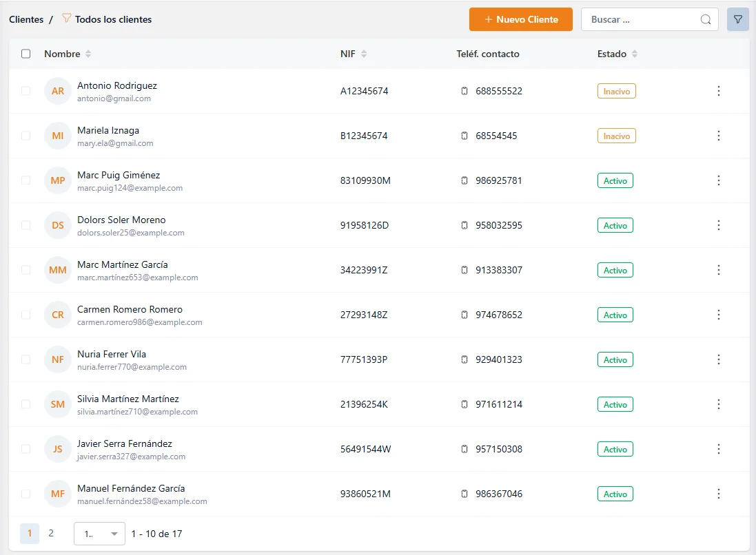This screenshot has height=555, width=756.
Task: Open the Todos los clientes filter view
Action: point(113,19)
